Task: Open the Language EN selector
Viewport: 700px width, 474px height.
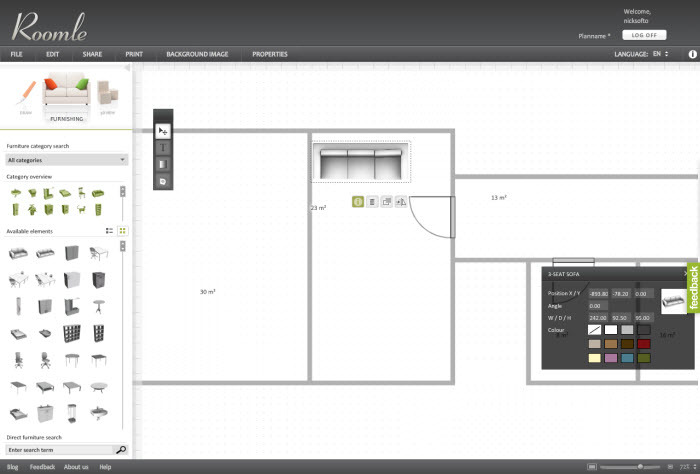Action: pyautogui.click(x=660, y=54)
